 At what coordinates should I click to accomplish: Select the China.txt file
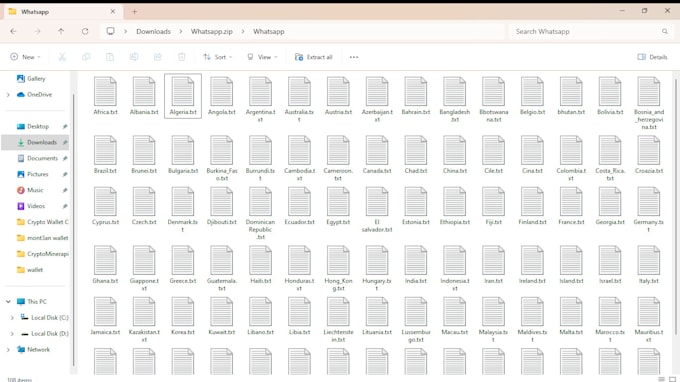[454, 154]
